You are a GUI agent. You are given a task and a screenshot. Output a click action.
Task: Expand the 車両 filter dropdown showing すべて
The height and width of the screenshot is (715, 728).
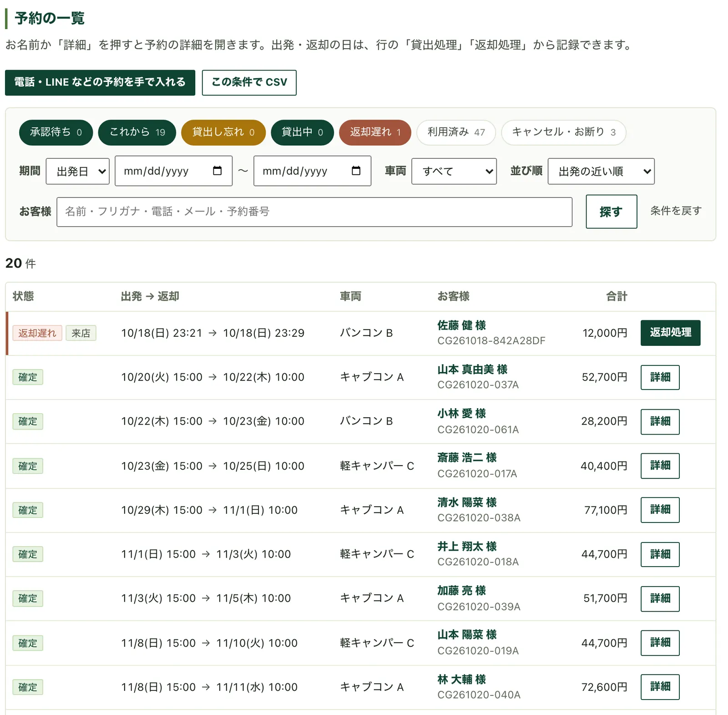[454, 171]
